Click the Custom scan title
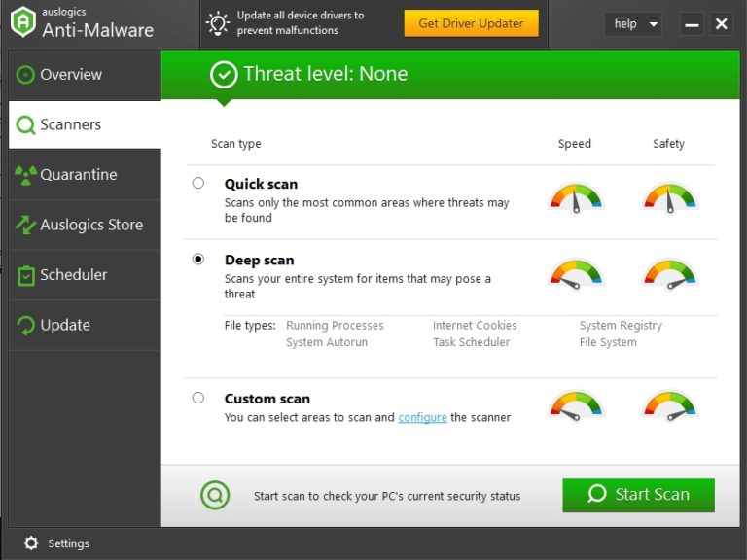The image size is (747, 560). click(x=267, y=399)
